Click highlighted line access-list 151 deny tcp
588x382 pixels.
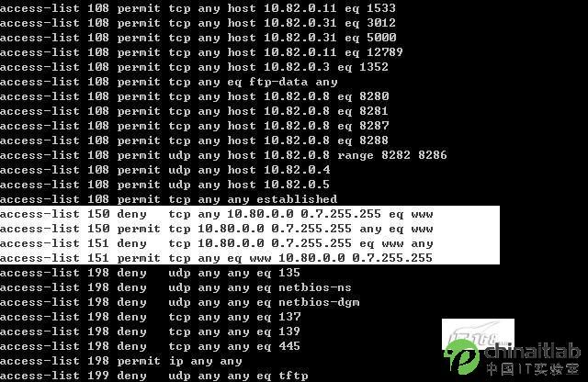(x=217, y=243)
